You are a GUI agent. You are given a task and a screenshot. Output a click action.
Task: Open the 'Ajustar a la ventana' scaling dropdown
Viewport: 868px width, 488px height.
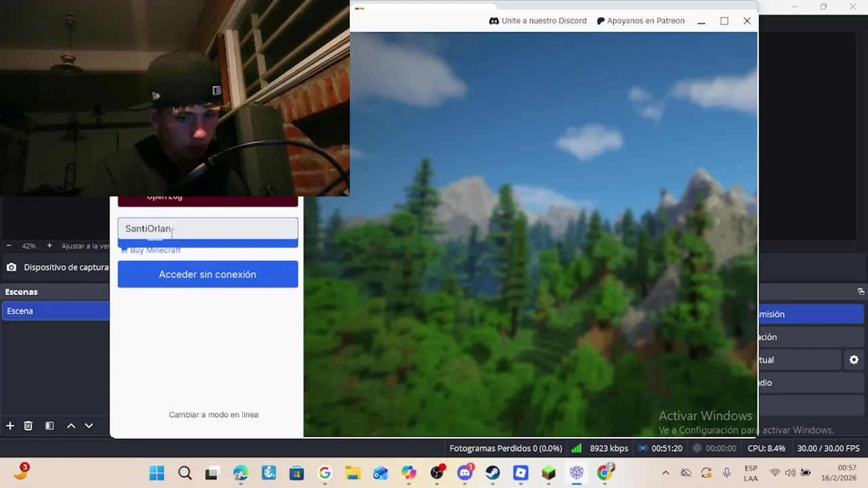(85, 246)
